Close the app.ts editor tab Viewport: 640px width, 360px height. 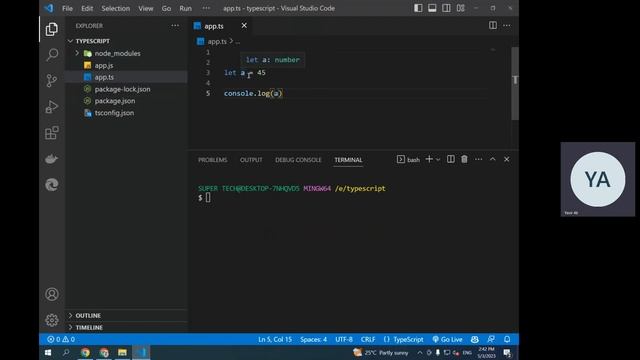coord(244,25)
